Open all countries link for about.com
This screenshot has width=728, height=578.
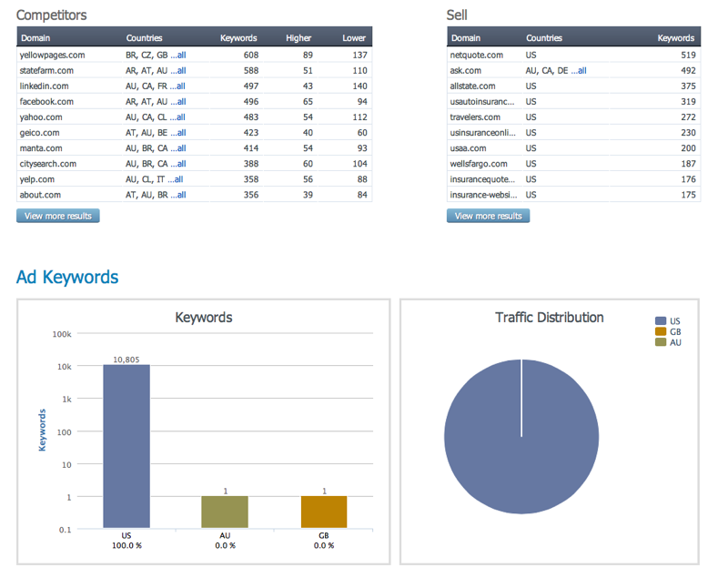[177, 195]
